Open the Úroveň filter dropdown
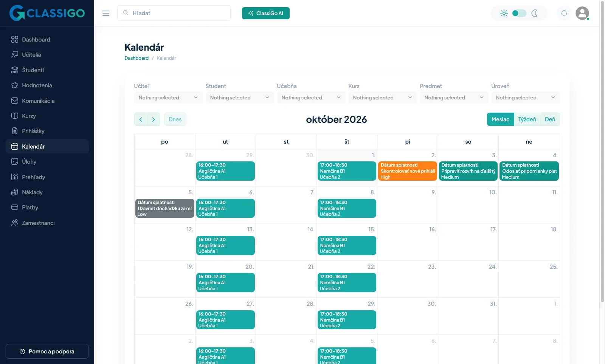The width and height of the screenshot is (605, 364). pos(526,98)
